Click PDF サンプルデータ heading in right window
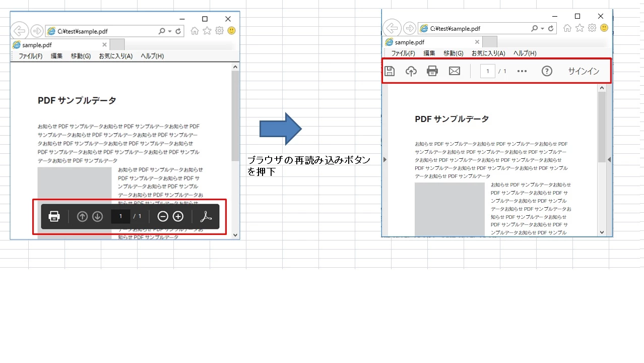 (x=452, y=119)
